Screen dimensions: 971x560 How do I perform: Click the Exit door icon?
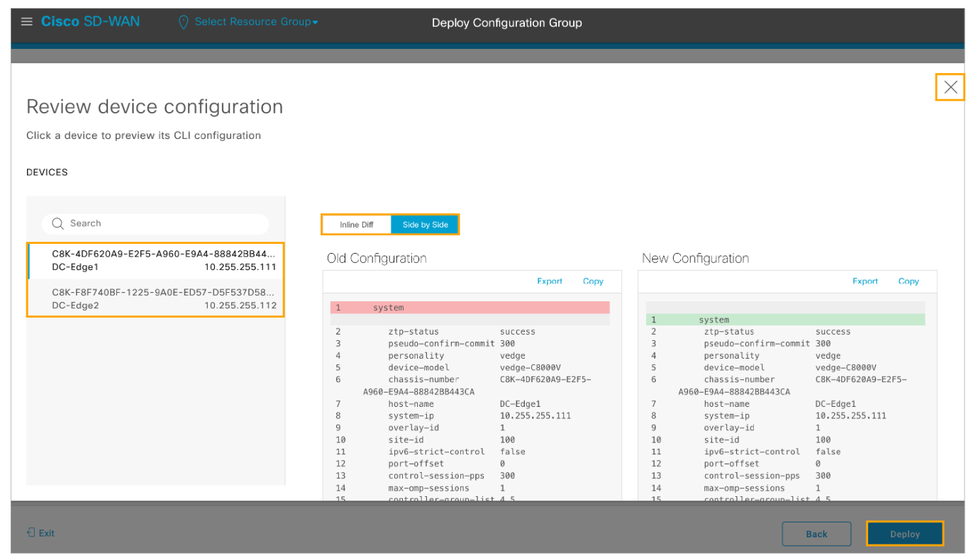tap(30, 532)
